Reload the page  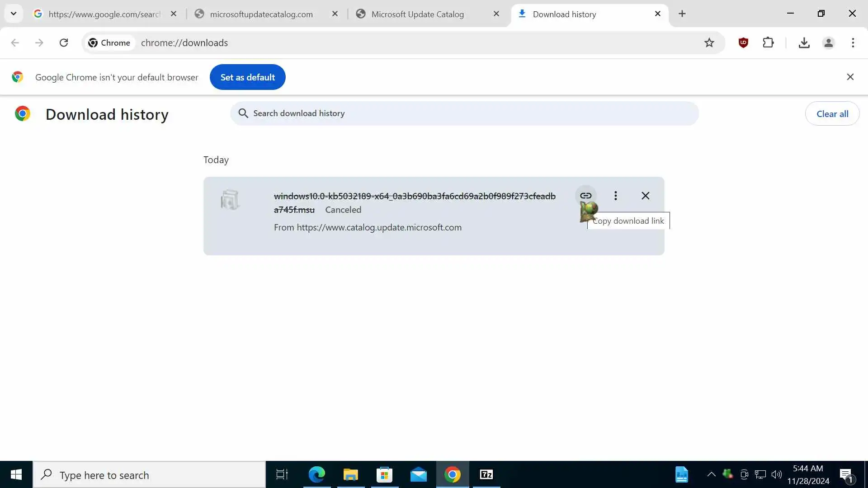pos(64,43)
